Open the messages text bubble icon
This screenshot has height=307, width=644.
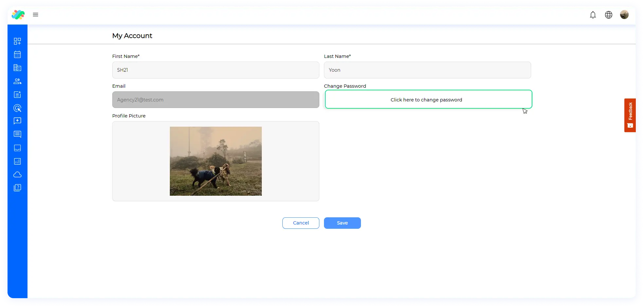[x=17, y=135]
